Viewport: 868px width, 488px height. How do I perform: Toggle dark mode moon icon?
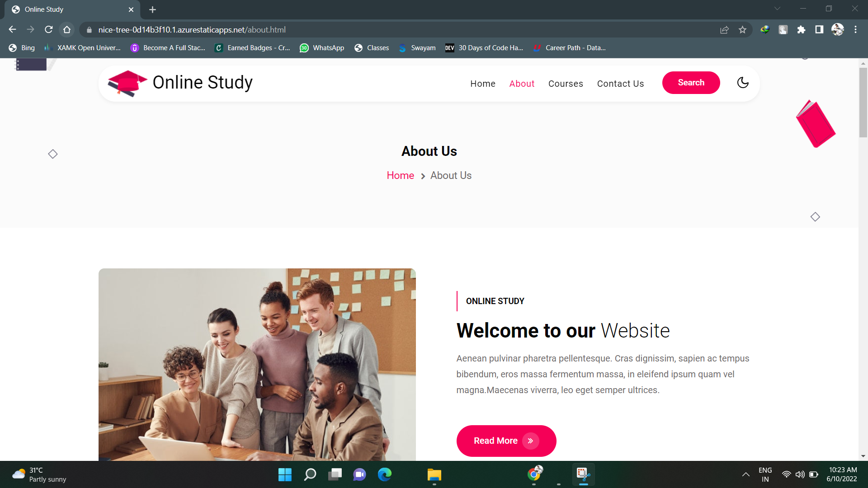(x=743, y=83)
